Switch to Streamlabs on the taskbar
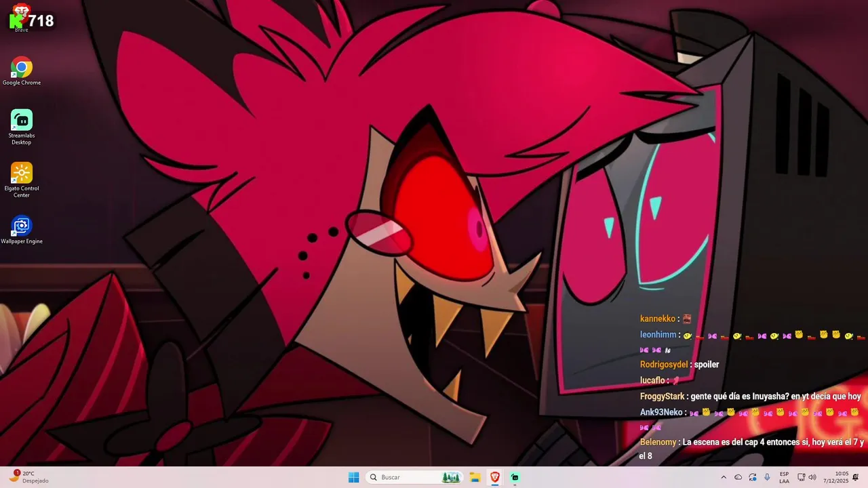This screenshot has height=488, width=868. (x=515, y=477)
